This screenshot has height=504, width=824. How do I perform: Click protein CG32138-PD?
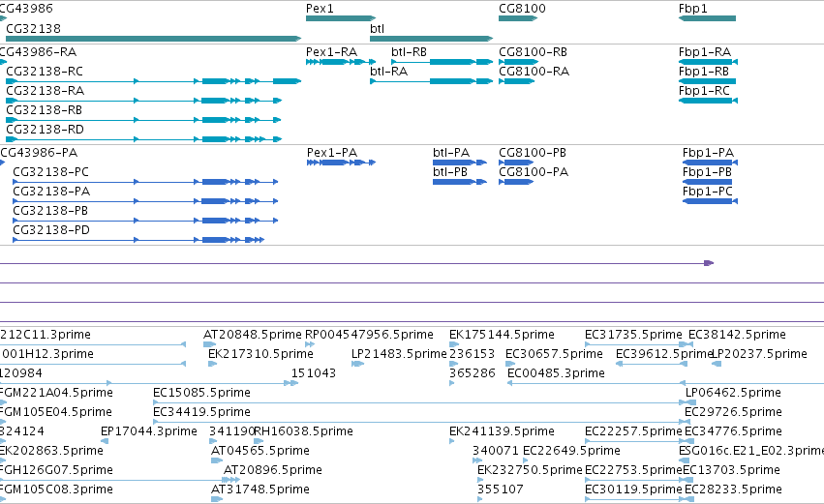[x=51, y=230]
